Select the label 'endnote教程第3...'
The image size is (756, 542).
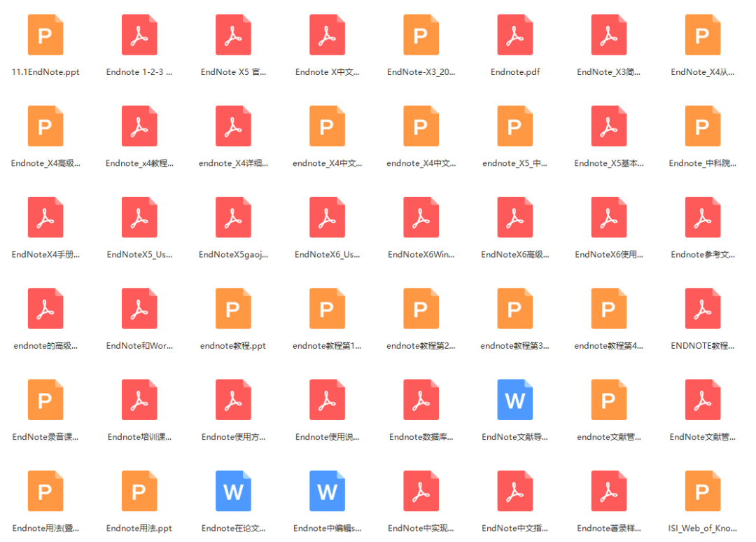click(x=515, y=346)
